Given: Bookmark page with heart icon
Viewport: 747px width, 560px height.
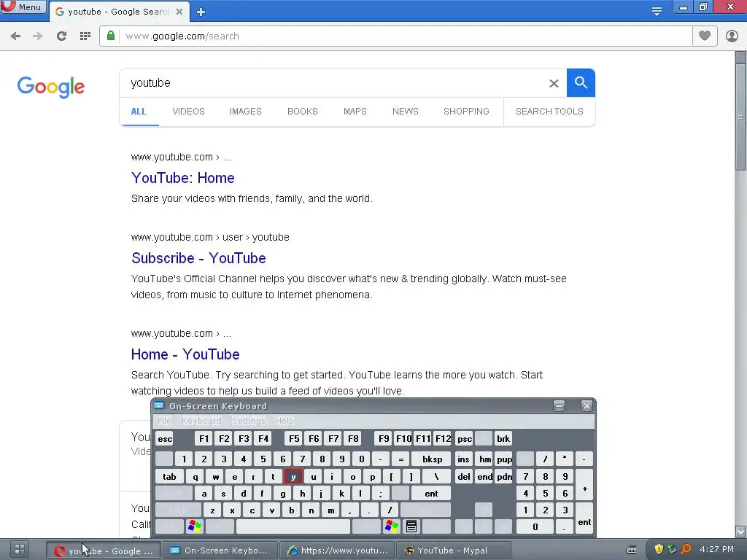Looking at the screenshot, I should pyautogui.click(x=705, y=36).
